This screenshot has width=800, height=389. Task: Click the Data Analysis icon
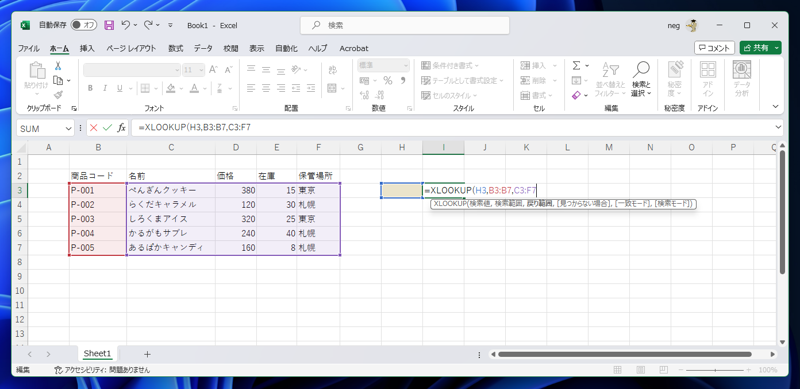741,69
